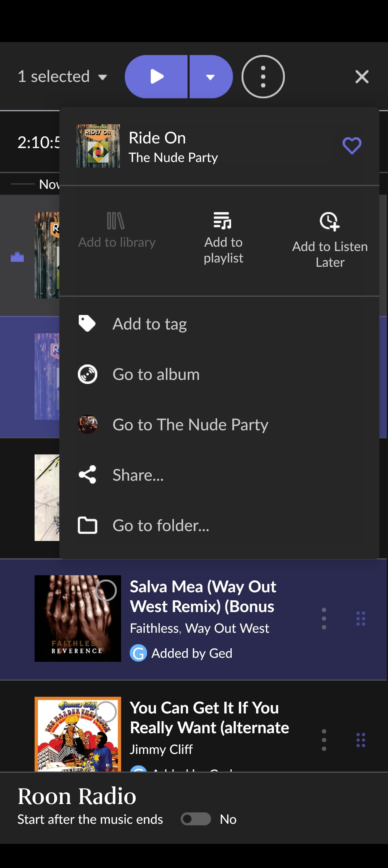Click the Add to playlist icon
The height and width of the screenshot is (868, 388).
223,221
